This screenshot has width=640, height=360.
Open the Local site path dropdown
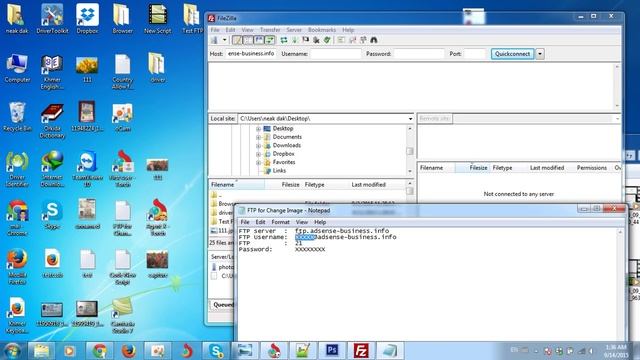tap(410, 119)
